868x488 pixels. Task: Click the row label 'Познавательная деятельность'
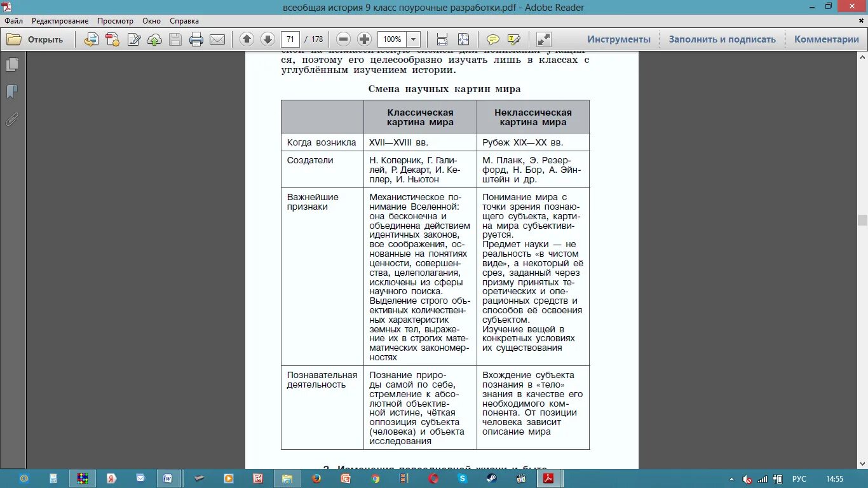point(322,379)
